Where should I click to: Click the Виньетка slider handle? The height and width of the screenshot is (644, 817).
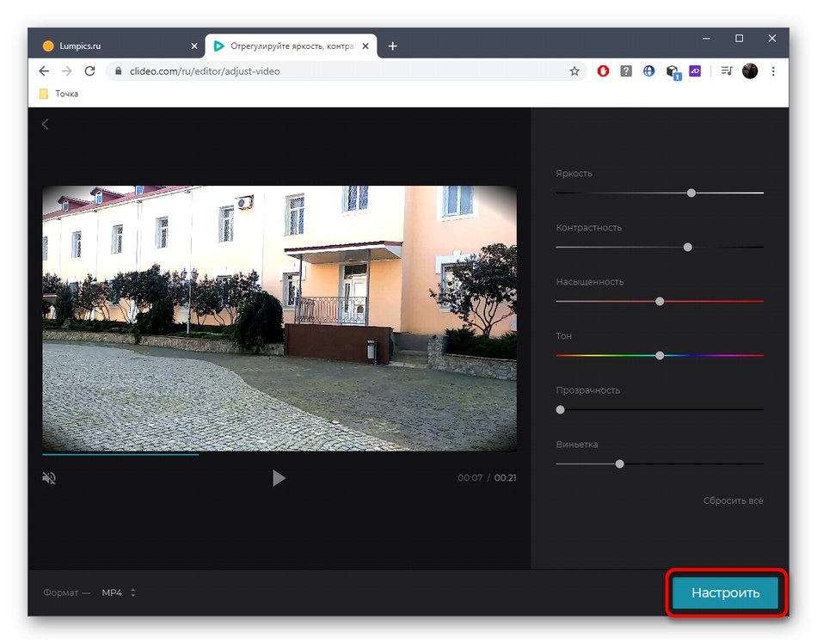[x=619, y=463]
